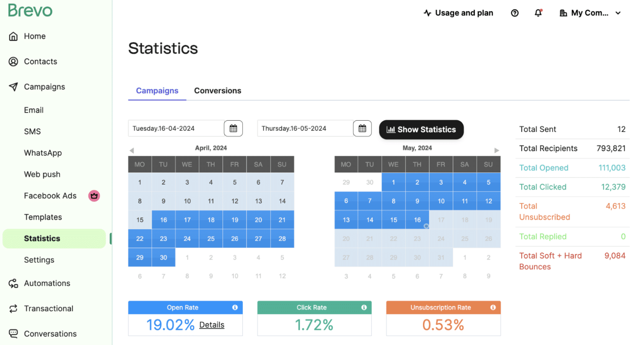Viewport: 644px width, 345px height.
Task: Click the Show Statistics button
Action: pyautogui.click(x=421, y=130)
